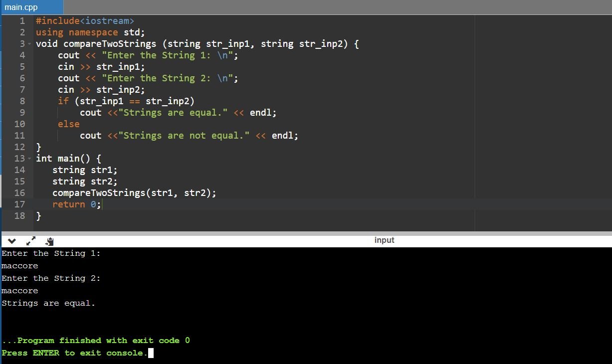Fold the compareTwoStrings function at line 3

tap(30, 44)
